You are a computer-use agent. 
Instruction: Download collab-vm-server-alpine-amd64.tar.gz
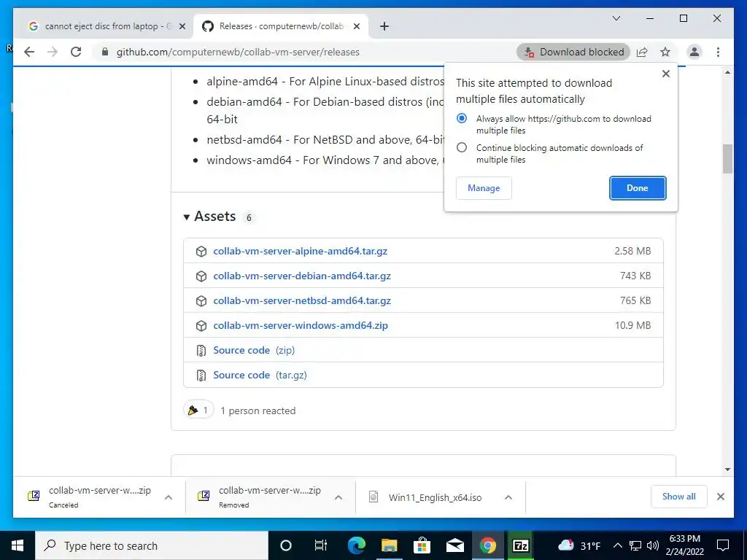coord(300,251)
